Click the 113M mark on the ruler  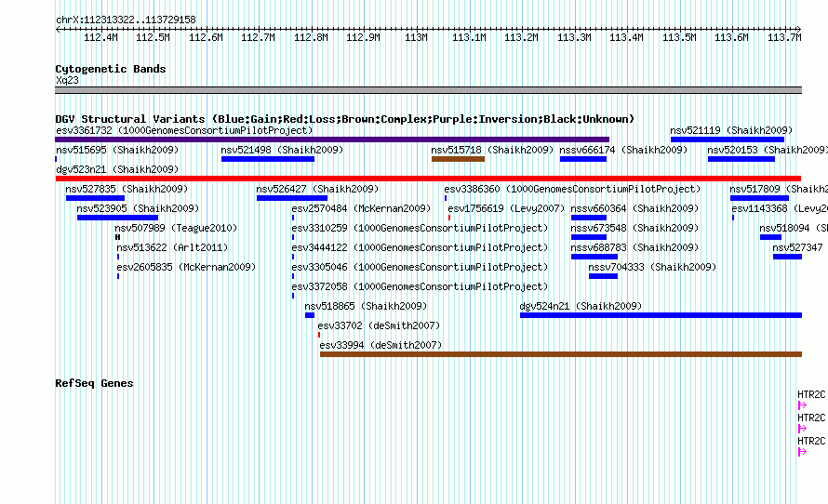(x=416, y=37)
